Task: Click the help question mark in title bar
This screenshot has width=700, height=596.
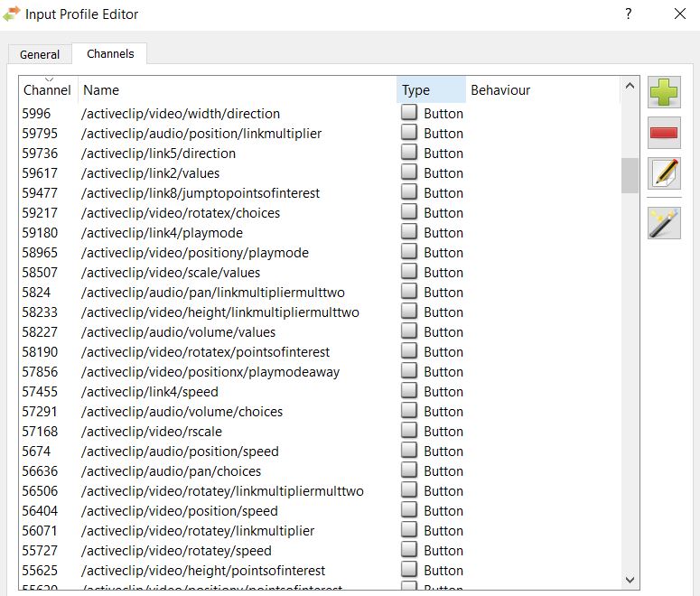Action: [629, 14]
